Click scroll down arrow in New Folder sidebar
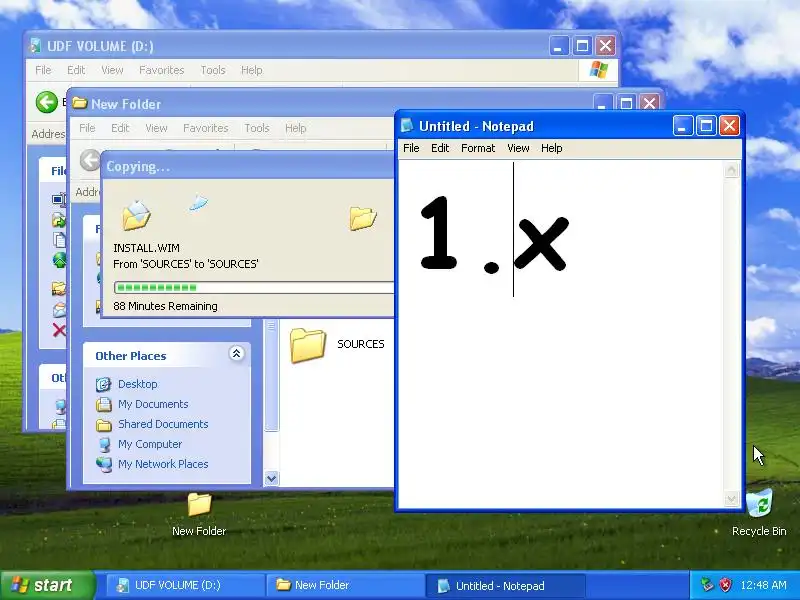This screenshot has height=600, width=800. (x=271, y=478)
